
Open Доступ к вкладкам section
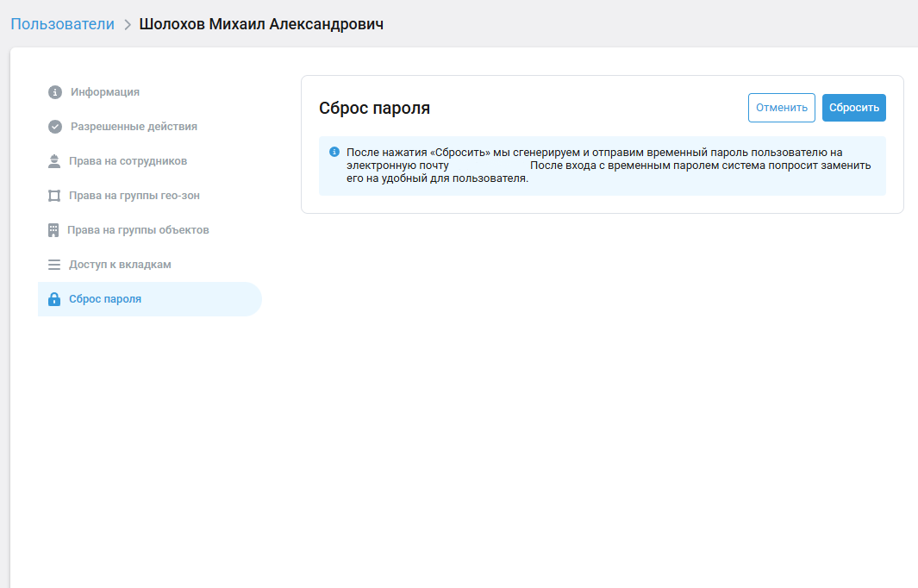pos(120,265)
